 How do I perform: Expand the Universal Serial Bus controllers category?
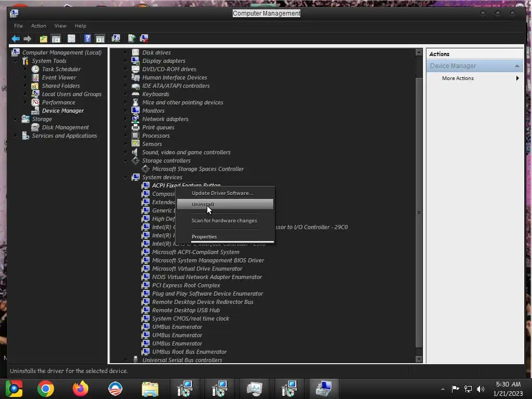(x=126, y=360)
